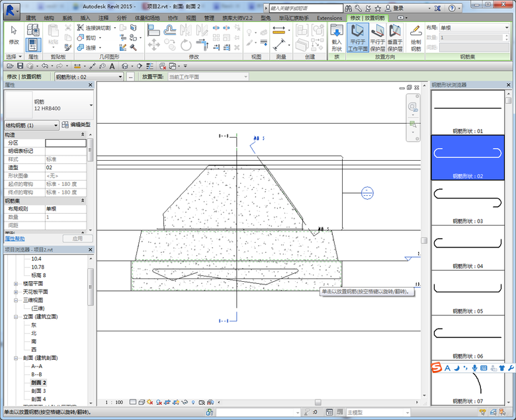Open the 注释 (Annotate) ribbon tab
Screen dimensions: 516x420
click(104, 18)
